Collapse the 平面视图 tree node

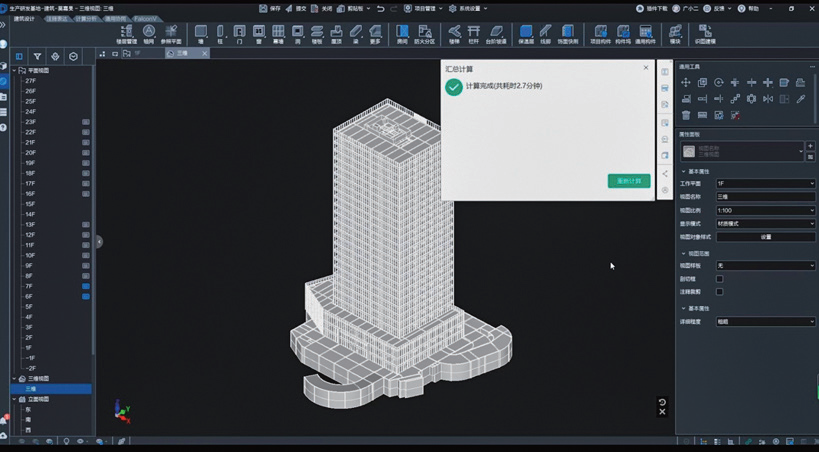[x=14, y=70]
